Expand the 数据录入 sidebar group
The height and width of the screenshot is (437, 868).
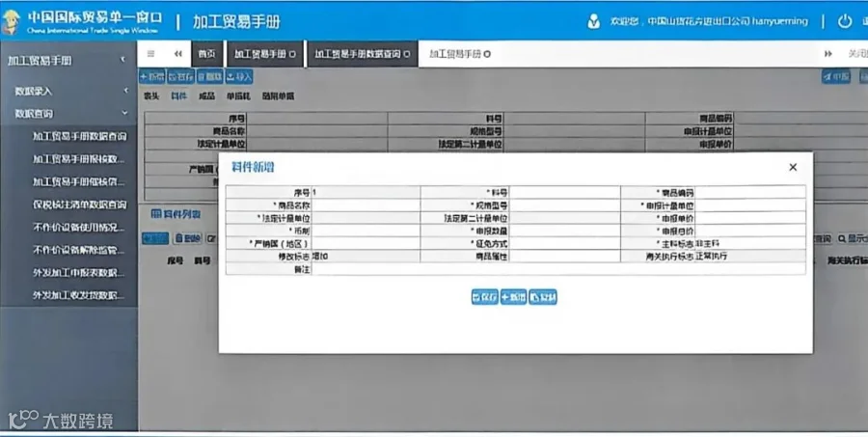coord(68,91)
